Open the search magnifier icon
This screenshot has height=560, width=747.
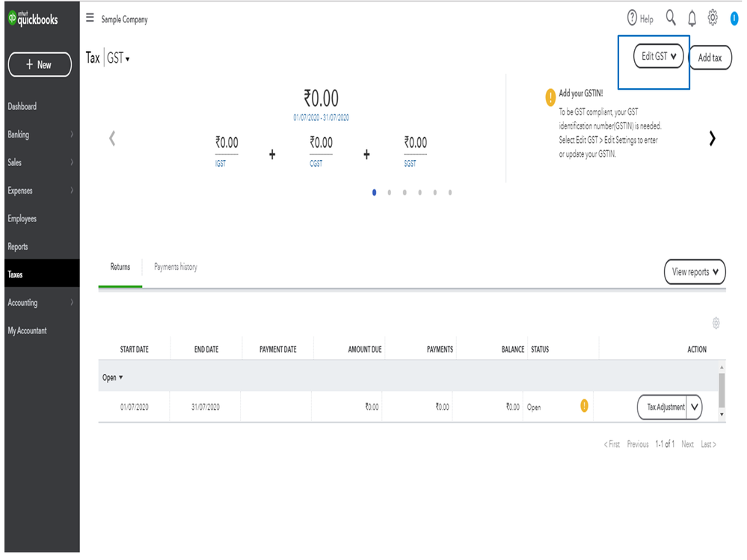671,18
